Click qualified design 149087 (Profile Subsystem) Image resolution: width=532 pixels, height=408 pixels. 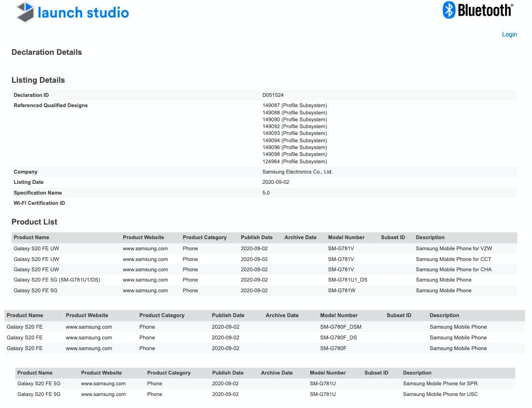click(295, 105)
